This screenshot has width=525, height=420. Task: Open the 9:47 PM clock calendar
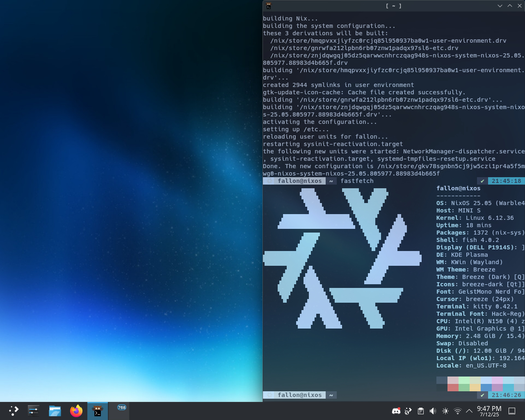489,411
